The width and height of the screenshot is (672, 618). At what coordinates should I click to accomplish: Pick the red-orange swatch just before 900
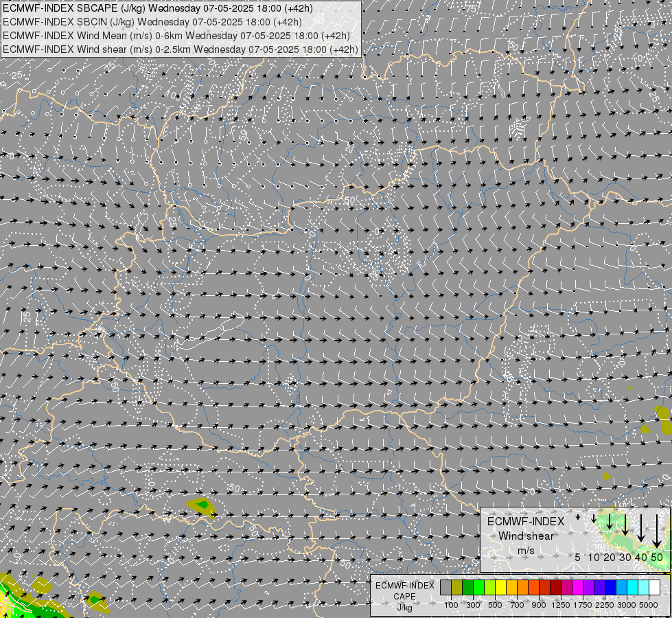pyautogui.click(x=534, y=587)
